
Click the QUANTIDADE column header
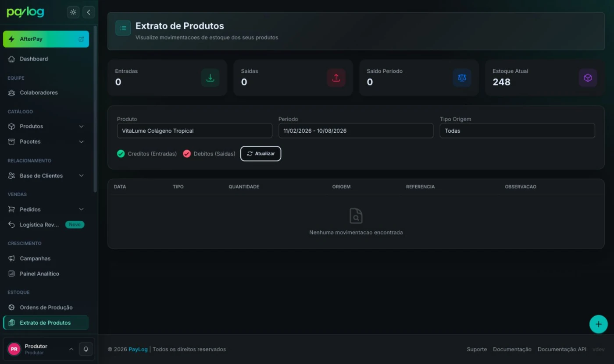point(244,187)
